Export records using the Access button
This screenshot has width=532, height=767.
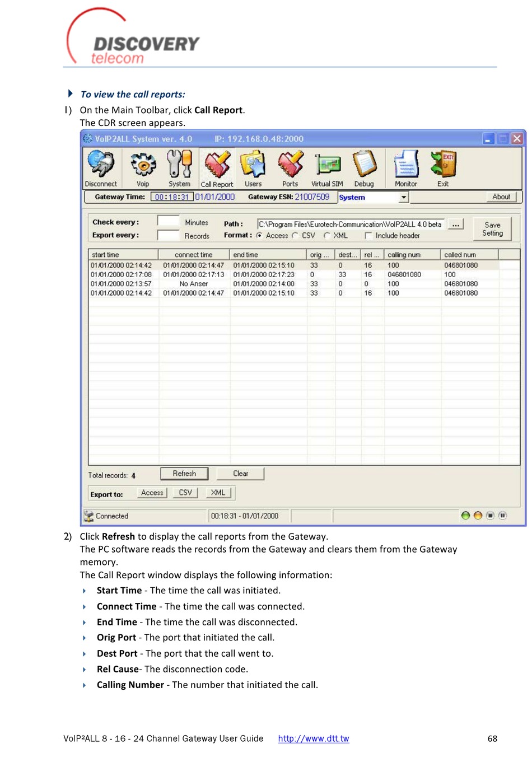(152, 493)
